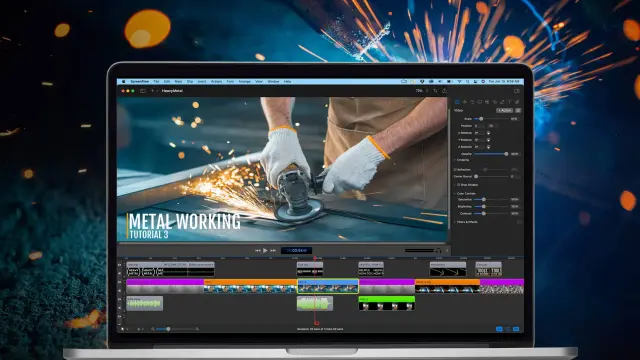Expand the Cropping section

pos(455,160)
